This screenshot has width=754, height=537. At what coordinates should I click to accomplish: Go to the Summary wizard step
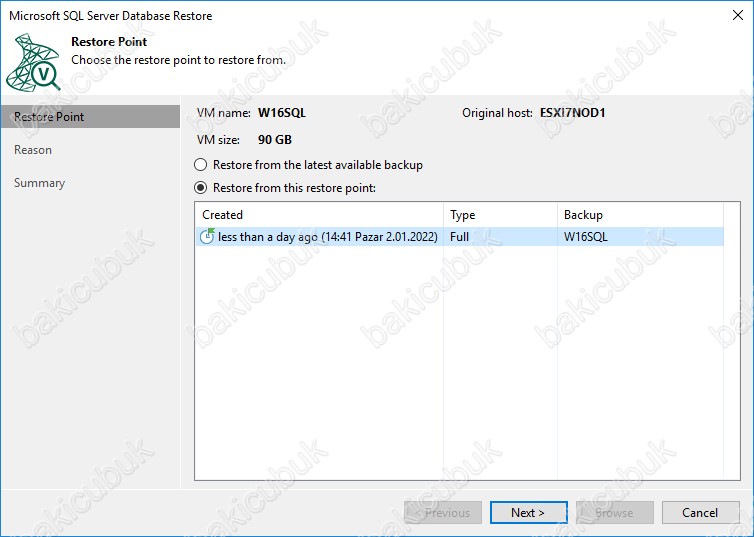click(39, 183)
